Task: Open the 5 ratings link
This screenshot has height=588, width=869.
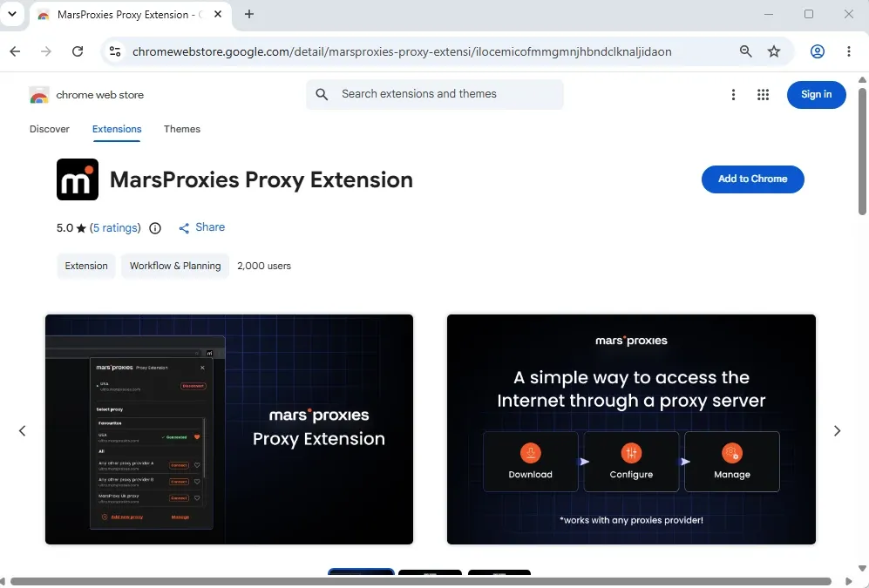Action: click(115, 228)
